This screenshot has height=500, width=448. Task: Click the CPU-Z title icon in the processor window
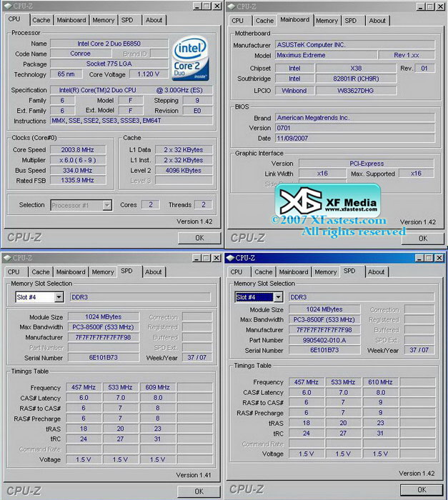pos(6,6)
